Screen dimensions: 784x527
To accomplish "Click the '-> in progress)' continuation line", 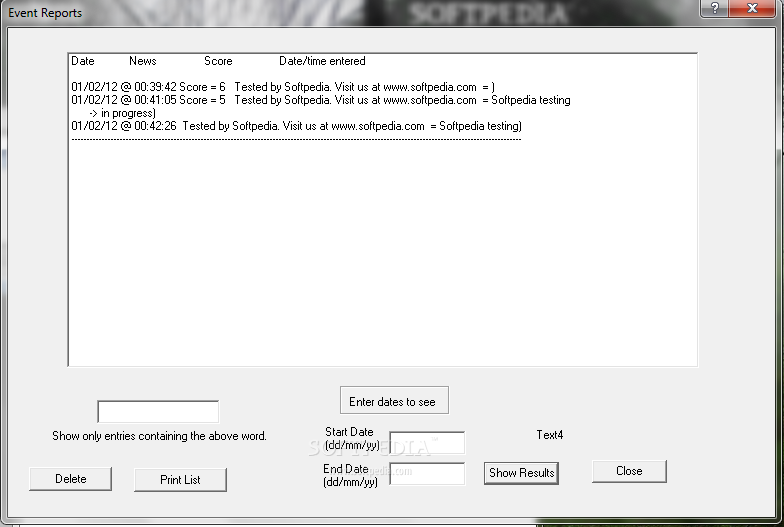I will click(122, 114).
